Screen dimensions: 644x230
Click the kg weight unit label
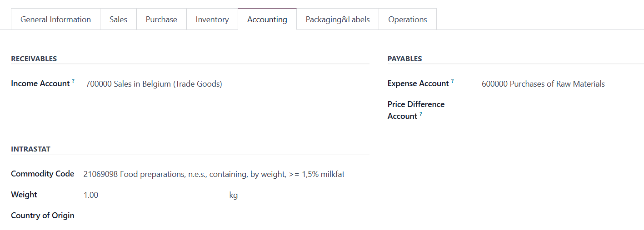tap(234, 196)
